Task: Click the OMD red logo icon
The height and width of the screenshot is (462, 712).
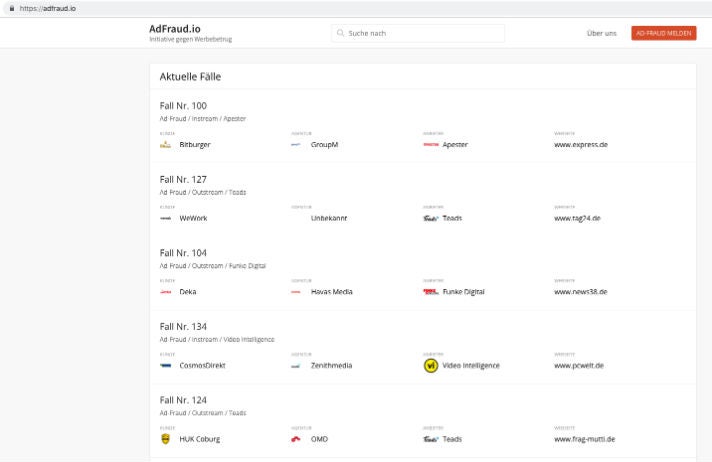Action: [x=296, y=439]
